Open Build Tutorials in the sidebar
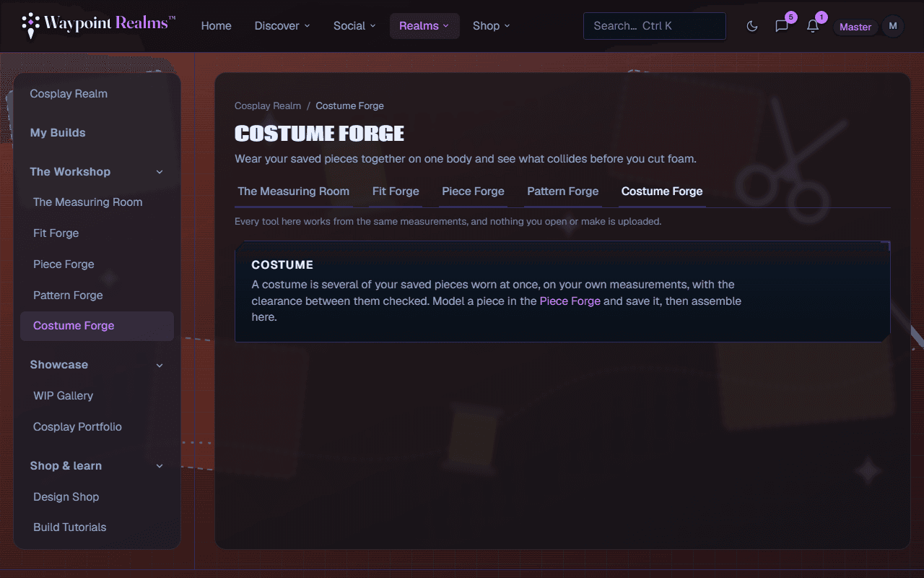The height and width of the screenshot is (578, 924). 97,527
